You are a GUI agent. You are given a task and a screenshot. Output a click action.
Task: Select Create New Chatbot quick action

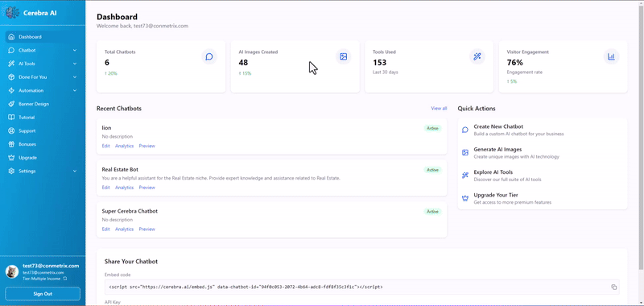pyautogui.click(x=542, y=130)
